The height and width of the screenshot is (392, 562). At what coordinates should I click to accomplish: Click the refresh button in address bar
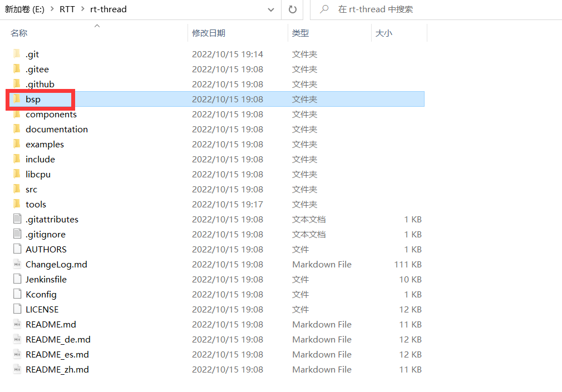pyautogui.click(x=293, y=9)
